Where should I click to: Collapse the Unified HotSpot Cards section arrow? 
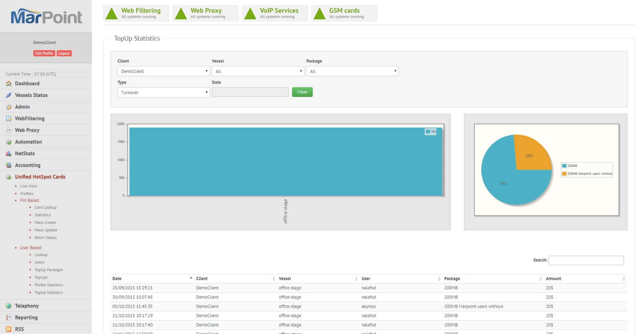(x=90, y=177)
